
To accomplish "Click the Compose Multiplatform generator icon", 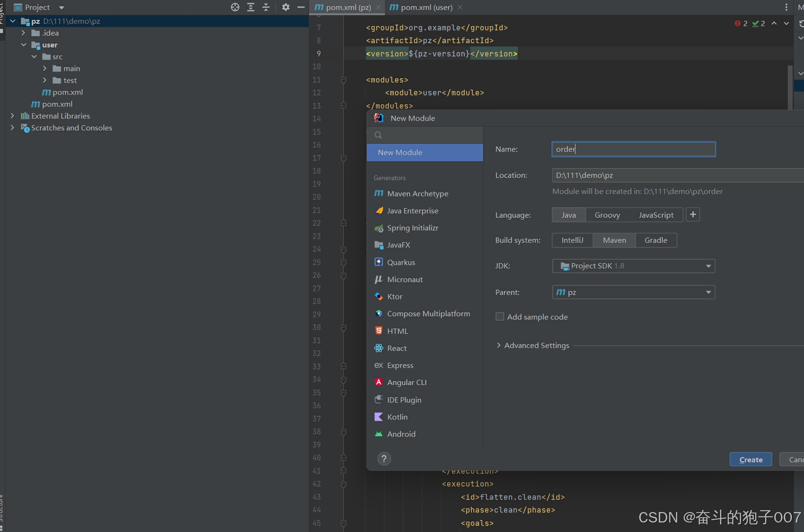I will [379, 313].
